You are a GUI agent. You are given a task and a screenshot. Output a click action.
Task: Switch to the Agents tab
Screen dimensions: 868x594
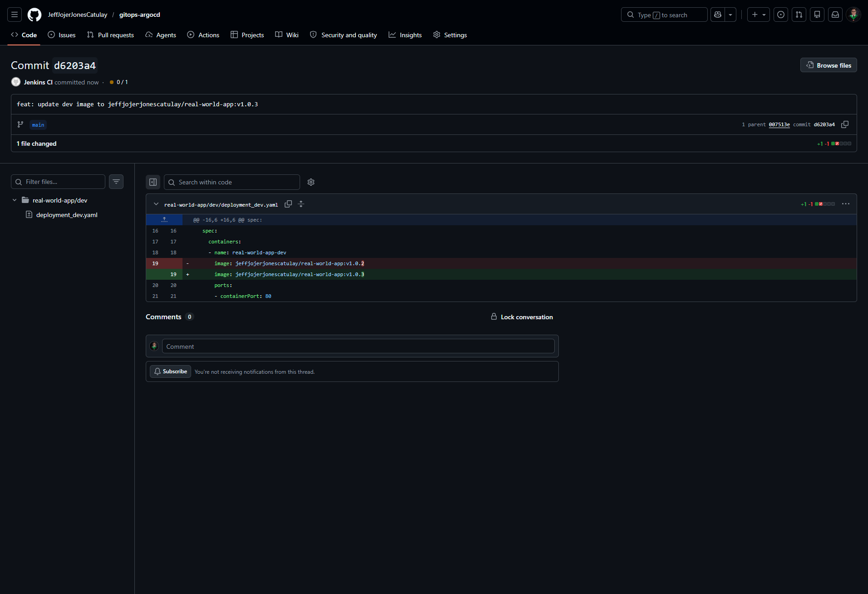tap(161, 35)
